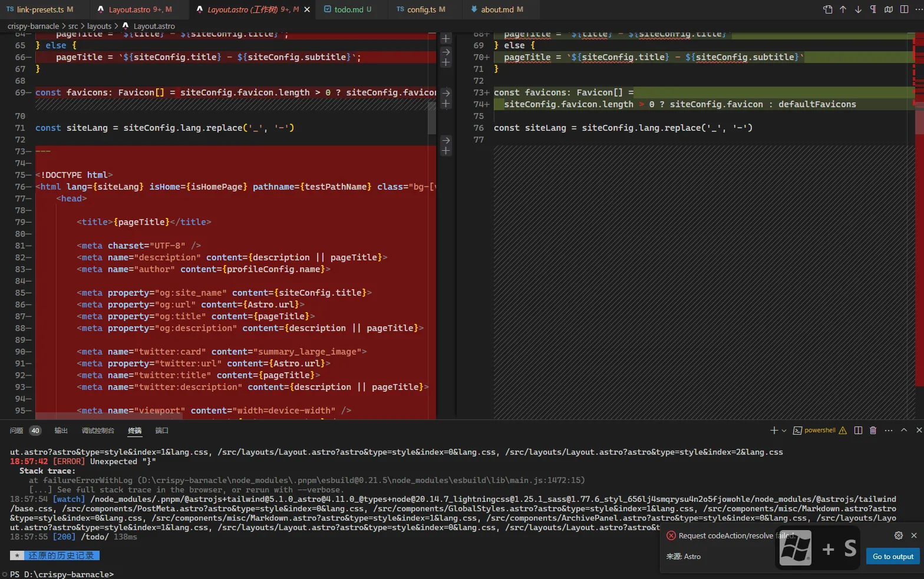Image resolution: width=924 pixels, height=579 pixels.
Task: Open the 问题 problems panel tab
Action: (x=16, y=431)
